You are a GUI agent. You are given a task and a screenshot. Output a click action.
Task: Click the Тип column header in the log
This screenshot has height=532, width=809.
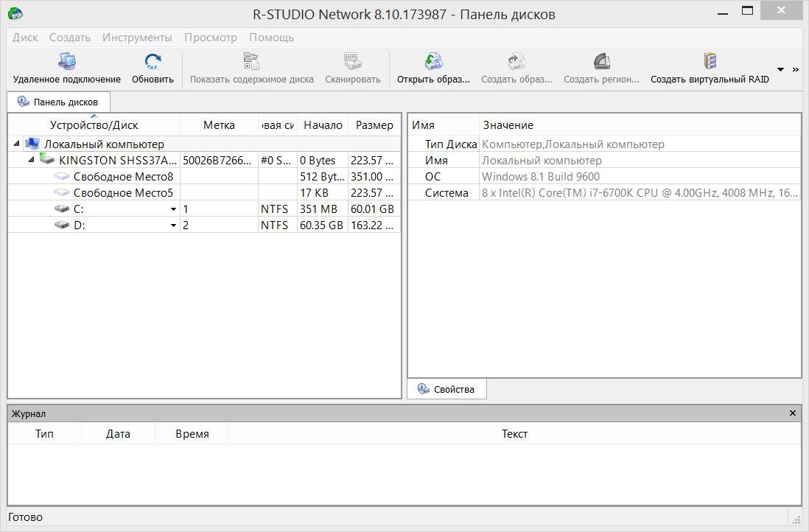(x=44, y=433)
